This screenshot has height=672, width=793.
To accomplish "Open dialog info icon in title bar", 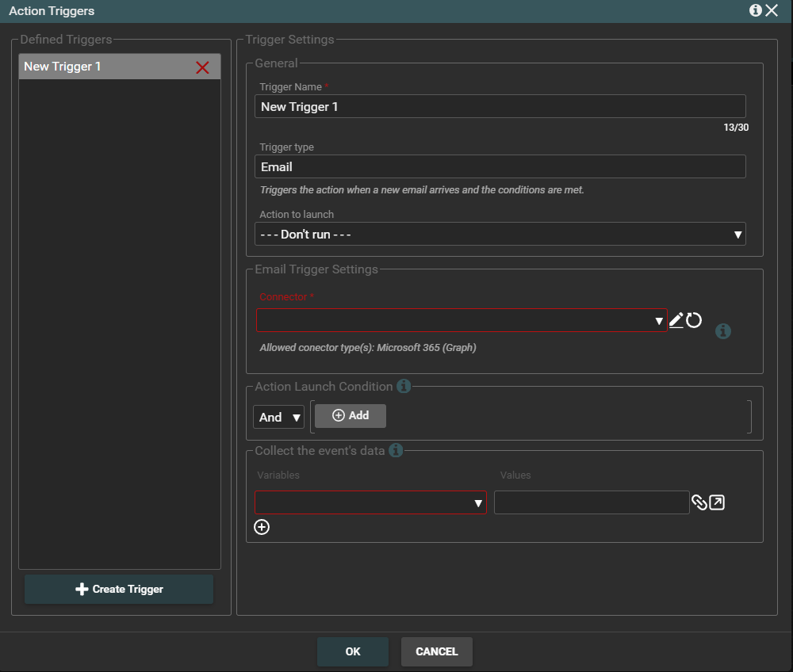I will point(755,10).
